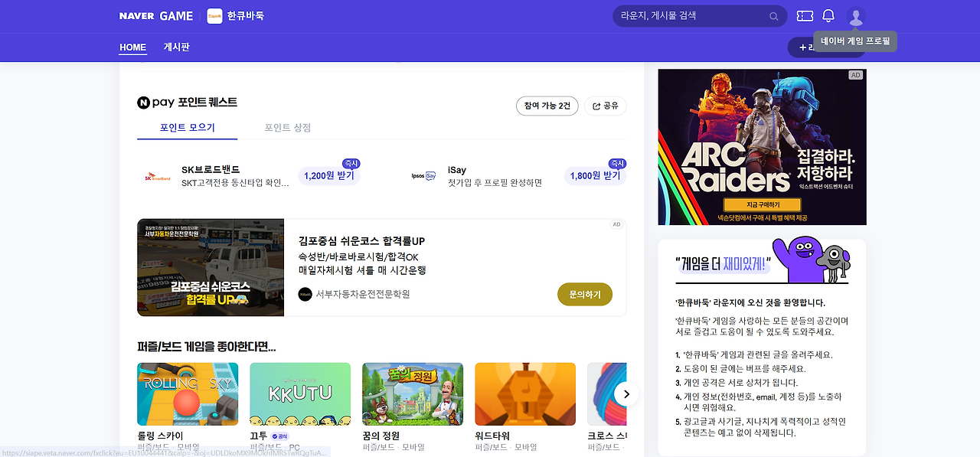This screenshot has height=457, width=980.
Task: Select the 포인트 모으기 tab
Action: 188,128
